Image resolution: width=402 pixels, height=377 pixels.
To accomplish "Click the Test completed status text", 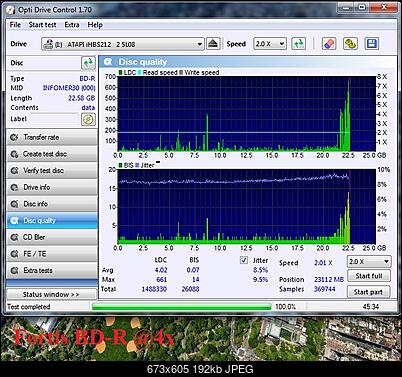I will click(29, 307).
